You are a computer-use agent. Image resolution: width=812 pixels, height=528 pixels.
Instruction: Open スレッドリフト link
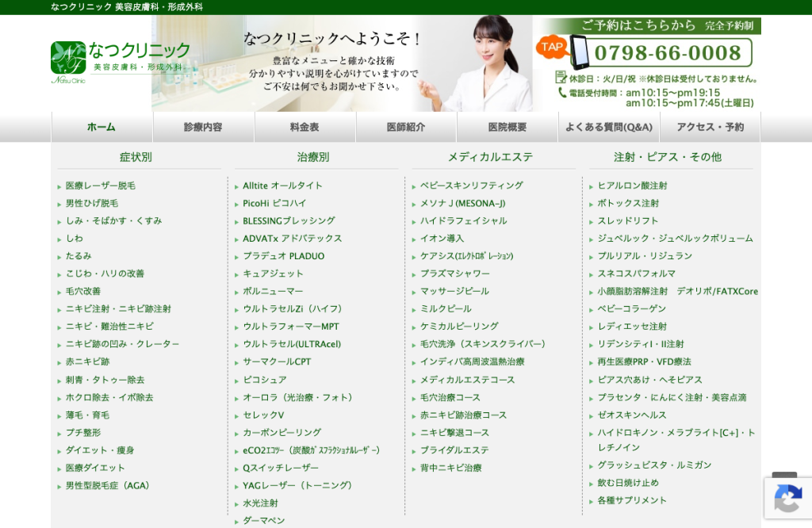coord(628,220)
